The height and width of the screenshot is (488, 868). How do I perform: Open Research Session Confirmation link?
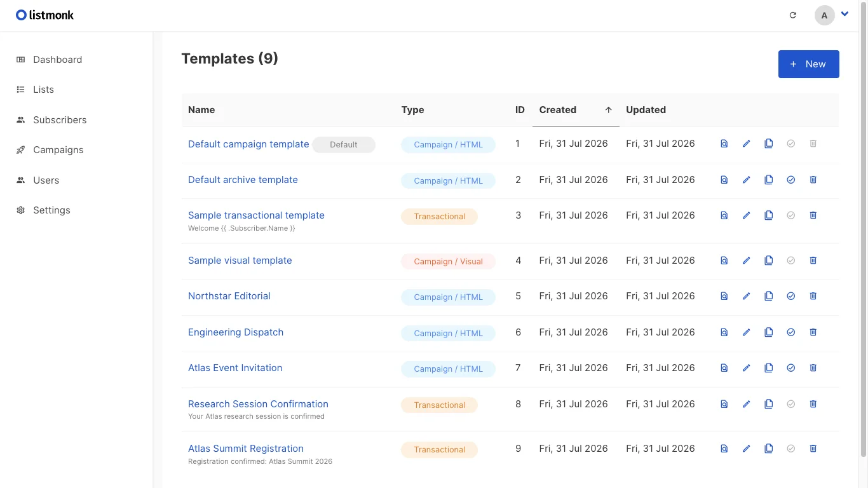click(x=258, y=404)
